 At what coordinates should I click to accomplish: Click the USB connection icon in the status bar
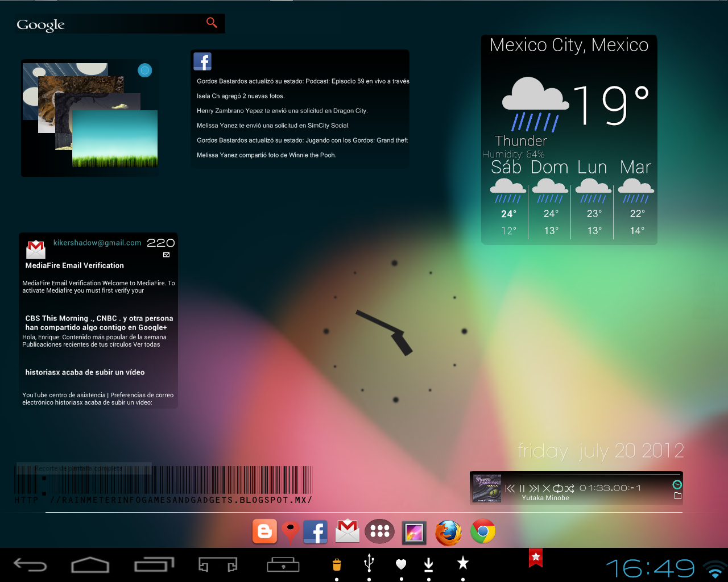click(x=369, y=564)
